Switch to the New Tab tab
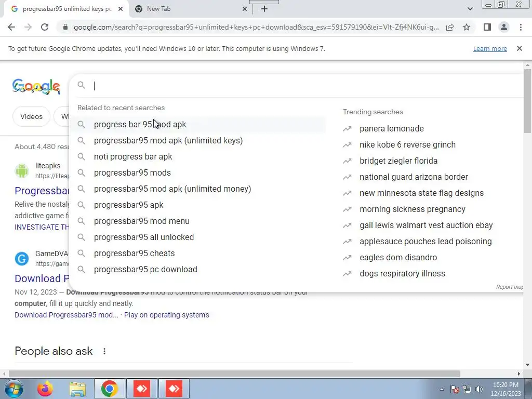This screenshot has width=532, height=399. click(x=190, y=9)
